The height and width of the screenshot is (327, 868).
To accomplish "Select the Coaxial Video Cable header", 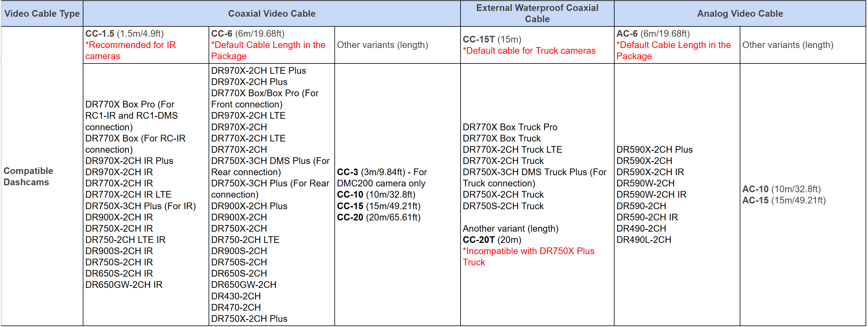I will [x=272, y=13].
